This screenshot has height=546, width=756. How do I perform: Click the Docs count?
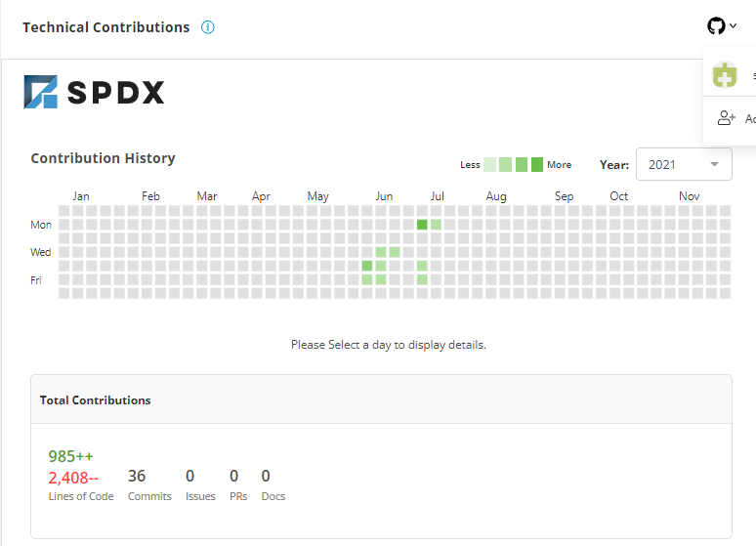[266, 476]
